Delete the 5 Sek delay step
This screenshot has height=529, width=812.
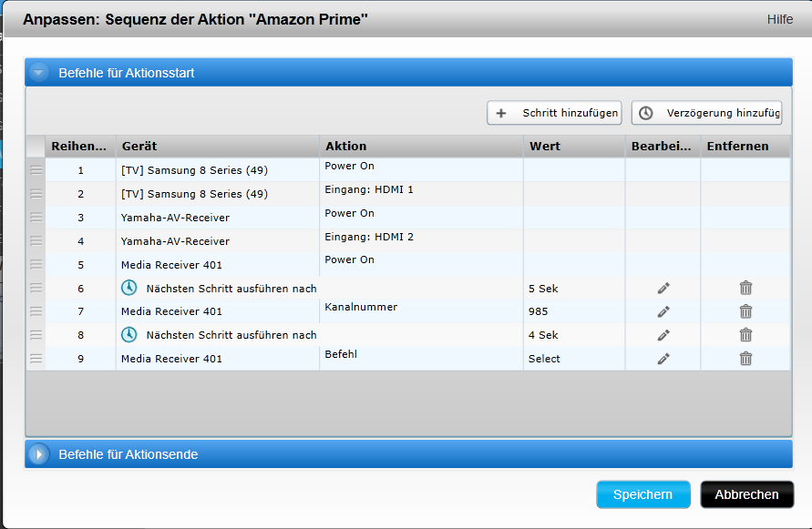[745, 288]
